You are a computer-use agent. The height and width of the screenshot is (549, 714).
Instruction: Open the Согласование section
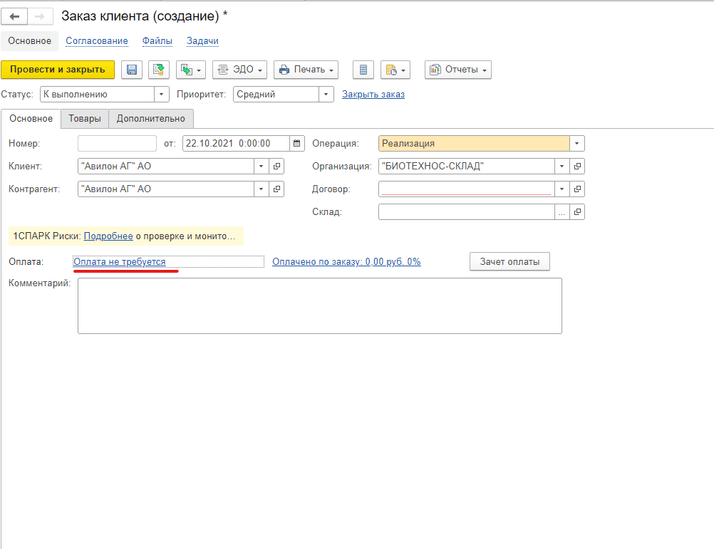click(x=96, y=41)
